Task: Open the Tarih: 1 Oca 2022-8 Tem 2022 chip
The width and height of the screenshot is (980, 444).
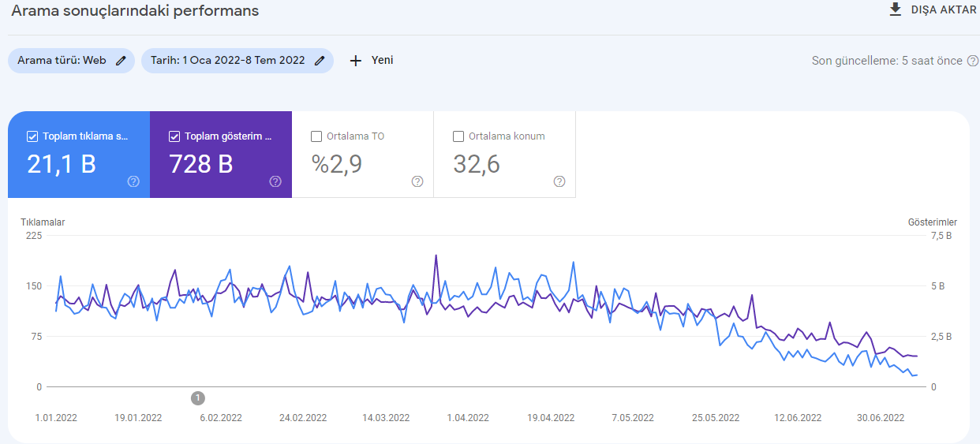Action: (x=238, y=61)
